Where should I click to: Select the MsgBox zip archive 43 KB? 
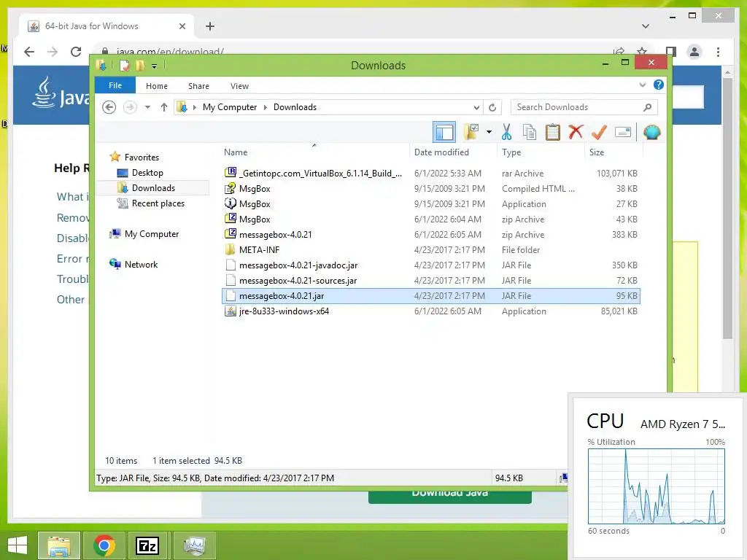pyautogui.click(x=431, y=219)
